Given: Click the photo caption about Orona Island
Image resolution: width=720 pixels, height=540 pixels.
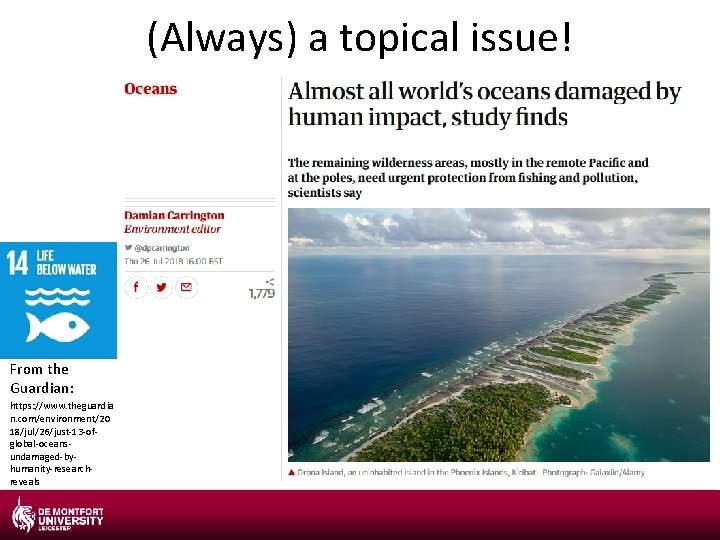Looking at the screenshot, I should click(x=471, y=472).
